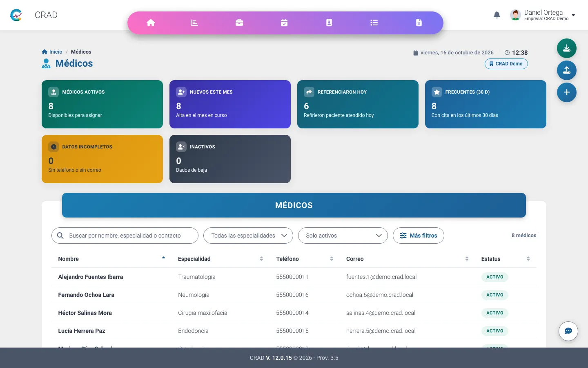
Task: Click the Daniel Ortega avatar picture
Action: click(x=516, y=15)
